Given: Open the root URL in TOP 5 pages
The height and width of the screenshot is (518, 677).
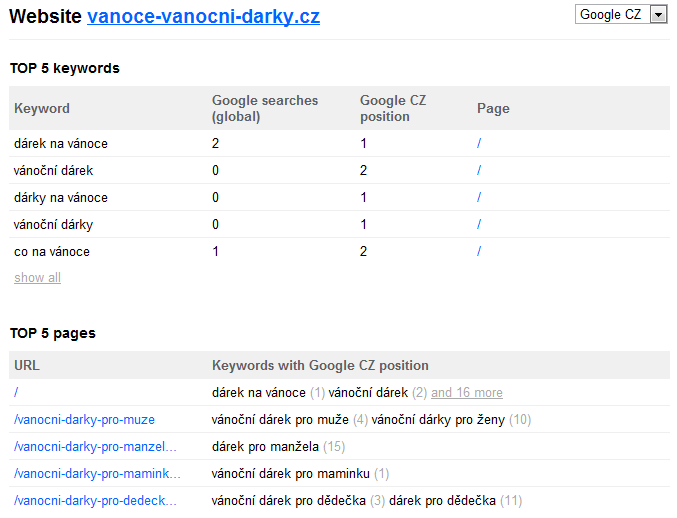Looking at the screenshot, I should tap(16, 392).
